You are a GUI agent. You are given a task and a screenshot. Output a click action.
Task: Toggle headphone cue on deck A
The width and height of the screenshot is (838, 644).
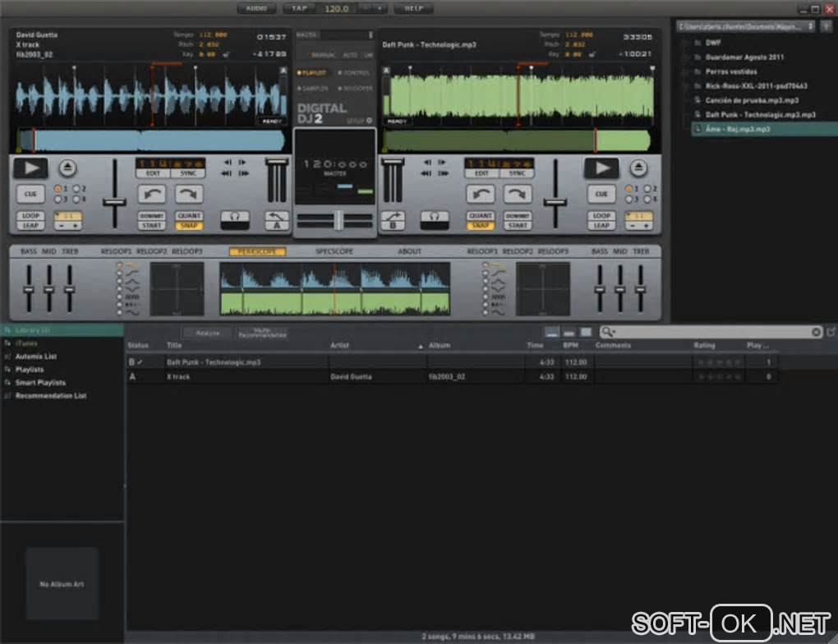235,219
